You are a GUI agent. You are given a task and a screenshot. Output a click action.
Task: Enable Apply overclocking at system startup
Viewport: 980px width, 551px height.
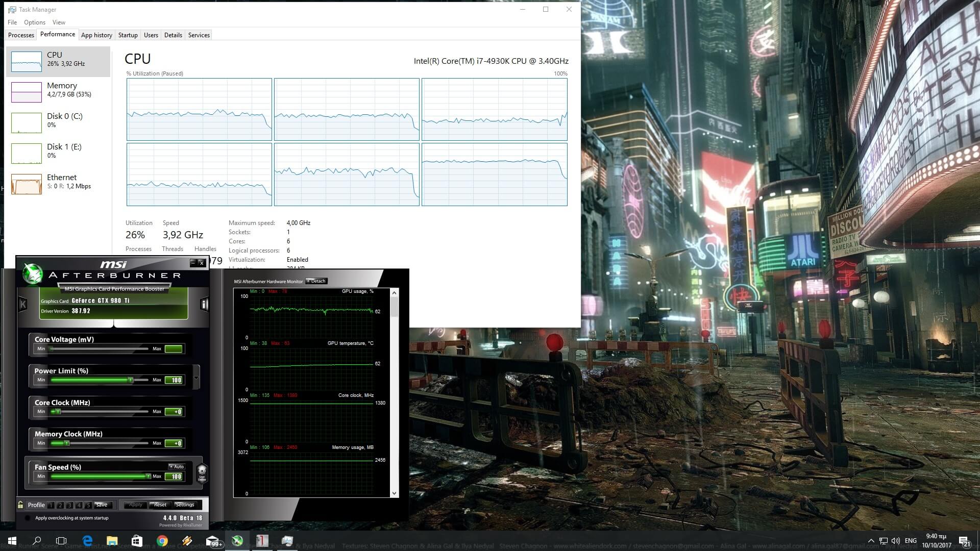[x=27, y=518]
